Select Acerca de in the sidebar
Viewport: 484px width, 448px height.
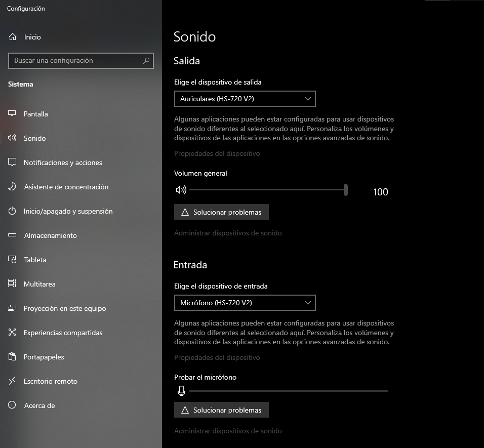(39, 405)
